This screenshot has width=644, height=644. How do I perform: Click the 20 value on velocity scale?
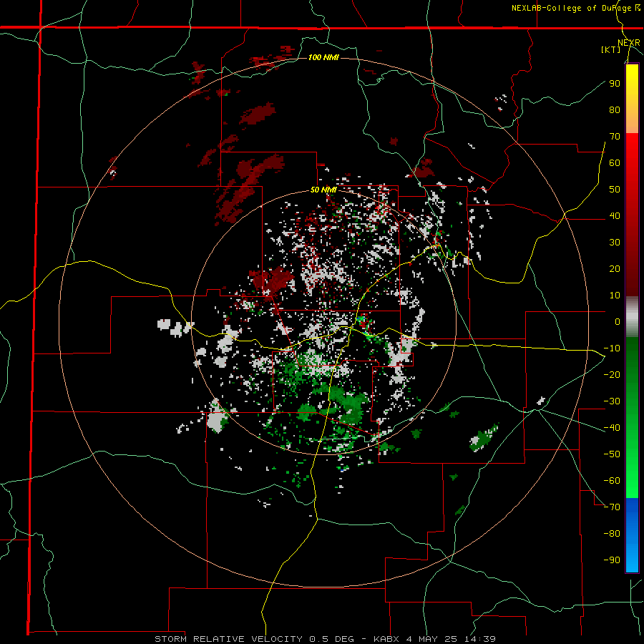(615, 268)
